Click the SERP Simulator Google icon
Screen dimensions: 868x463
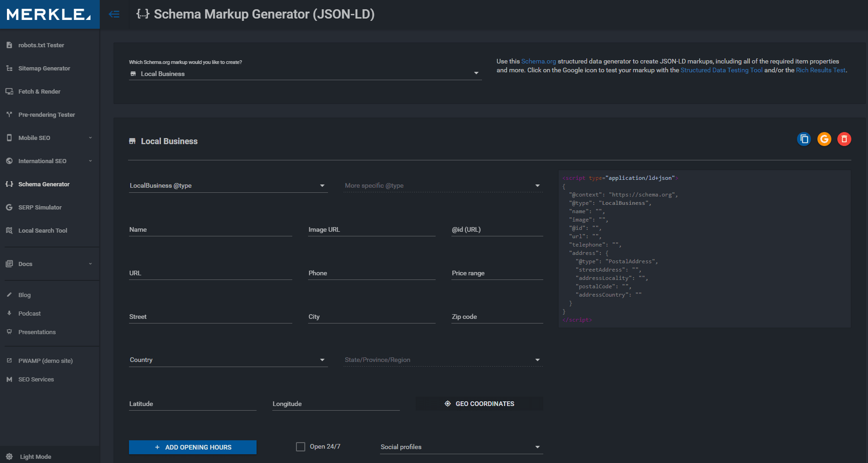pyautogui.click(x=9, y=207)
